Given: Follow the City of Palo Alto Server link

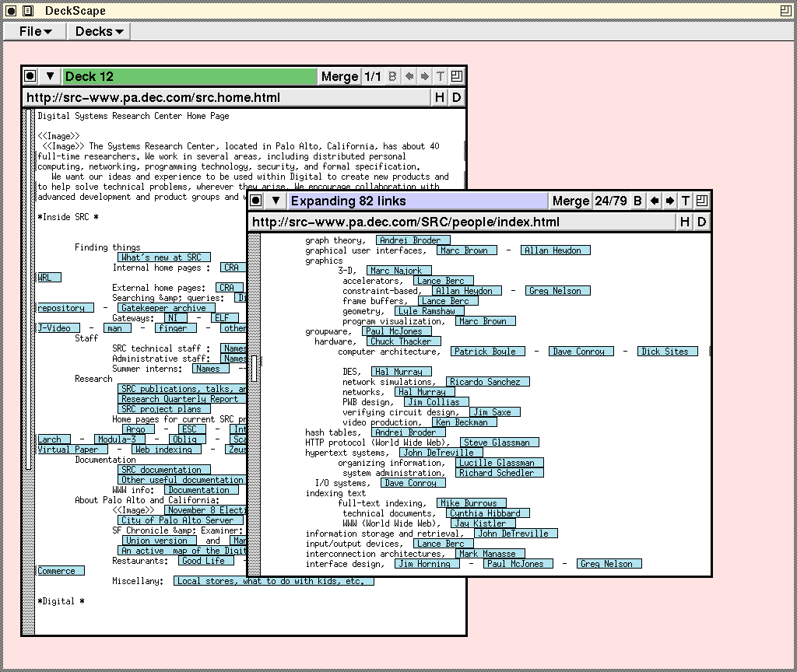Looking at the screenshot, I should [180, 520].
